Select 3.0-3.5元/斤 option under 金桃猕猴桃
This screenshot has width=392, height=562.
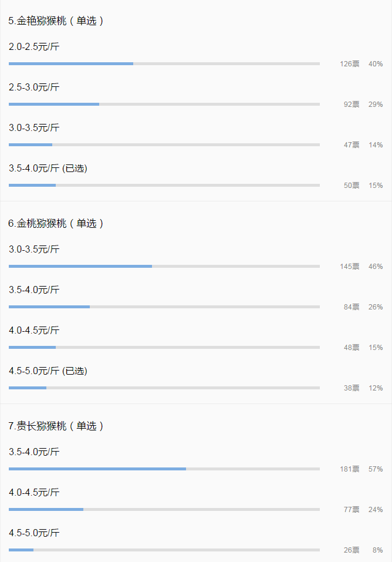point(34,249)
